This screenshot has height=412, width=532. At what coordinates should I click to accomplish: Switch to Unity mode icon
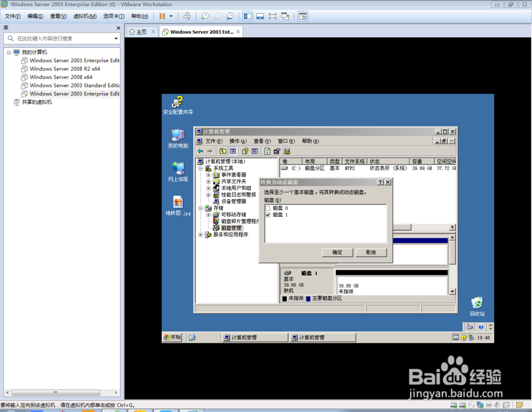click(x=285, y=16)
